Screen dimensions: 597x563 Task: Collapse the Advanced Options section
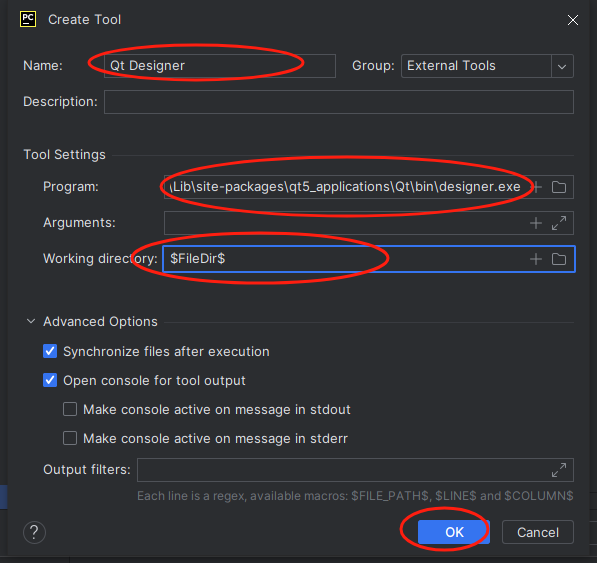(31, 321)
